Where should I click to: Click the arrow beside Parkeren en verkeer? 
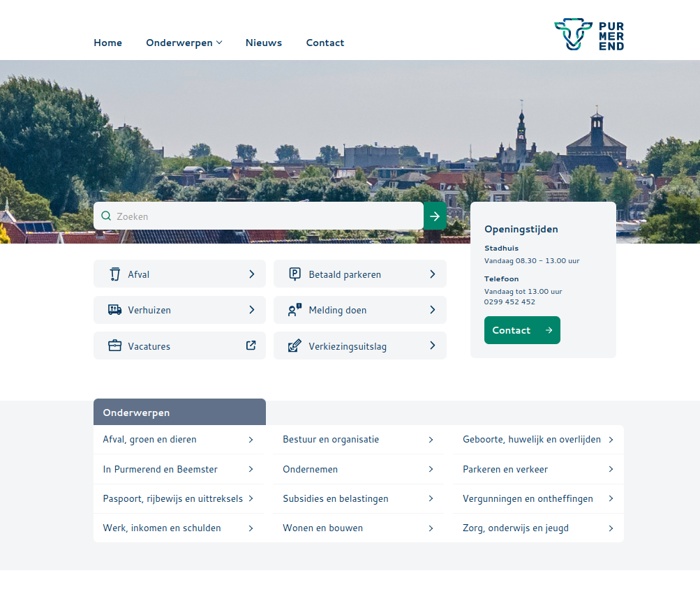tap(611, 469)
